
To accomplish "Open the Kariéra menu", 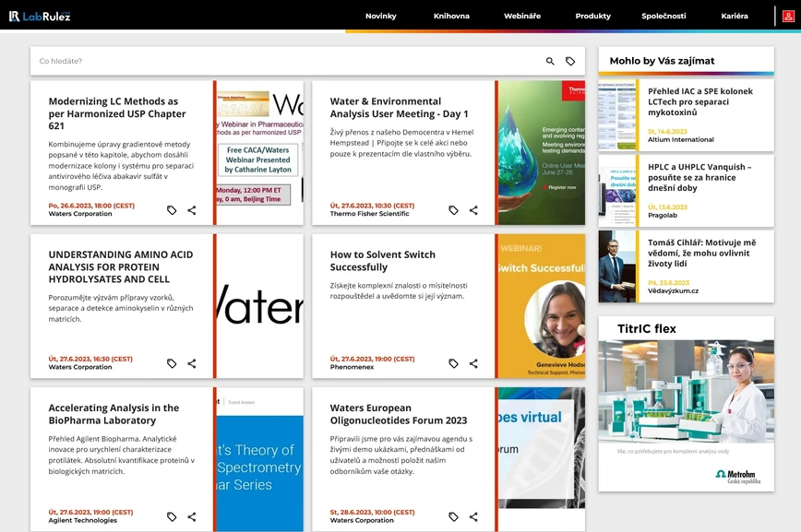I will coord(735,16).
